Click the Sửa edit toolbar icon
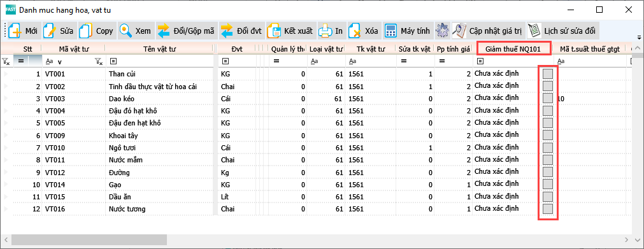644x249 pixels. click(x=50, y=31)
